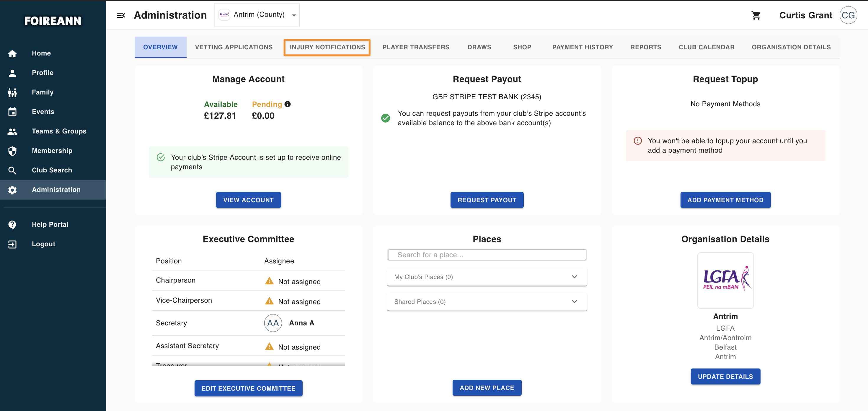Image resolution: width=868 pixels, height=411 pixels.
Task: Click the Family icon in sidebar
Action: tap(12, 92)
